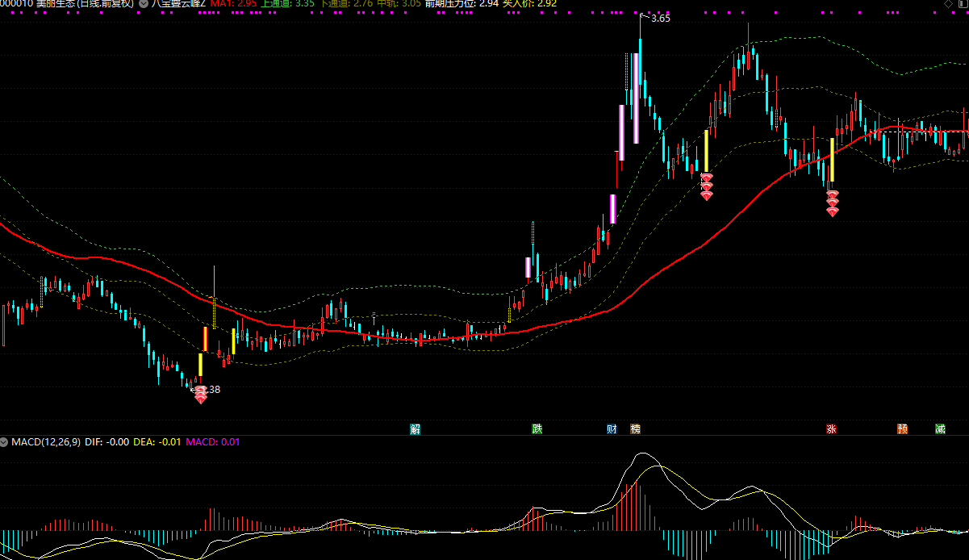Click the blue 财 event marker
This screenshot has height=560, width=969.
coord(612,429)
